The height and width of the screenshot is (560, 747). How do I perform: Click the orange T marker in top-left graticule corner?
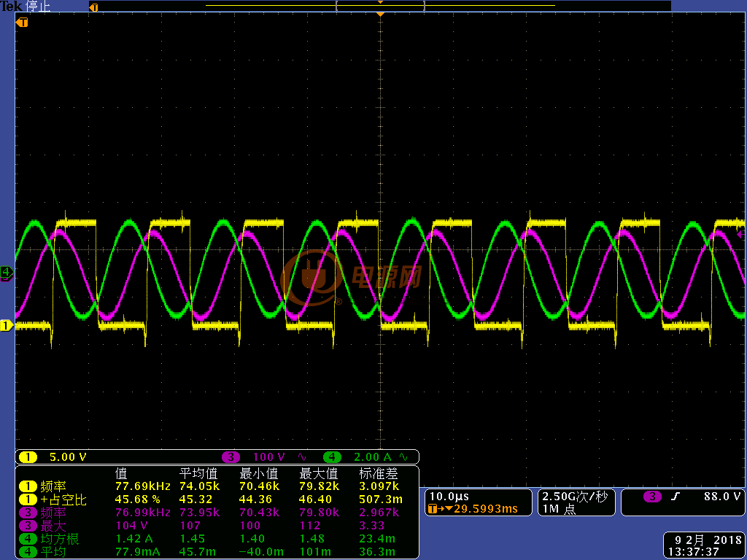(22, 23)
